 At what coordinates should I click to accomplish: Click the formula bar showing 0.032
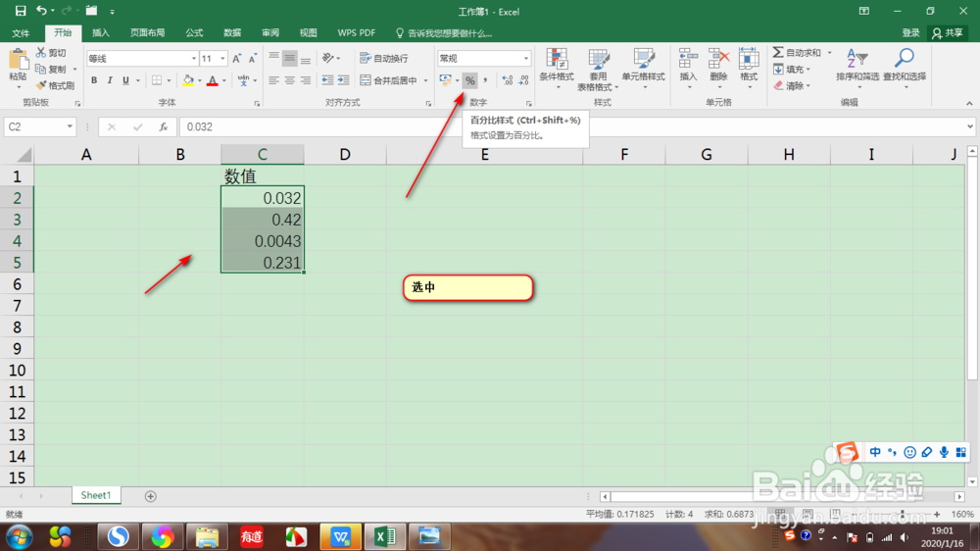coord(572,126)
